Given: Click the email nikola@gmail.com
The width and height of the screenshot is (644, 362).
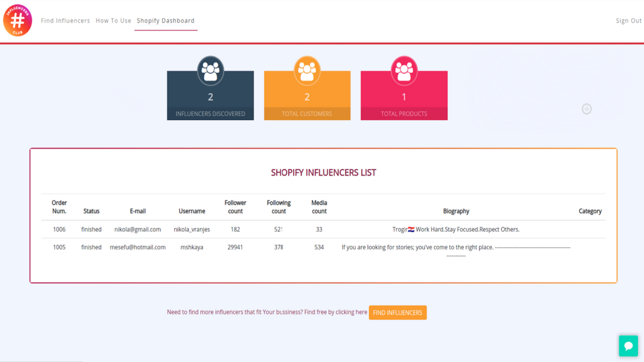Looking at the screenshot, I should pos(138,229).
